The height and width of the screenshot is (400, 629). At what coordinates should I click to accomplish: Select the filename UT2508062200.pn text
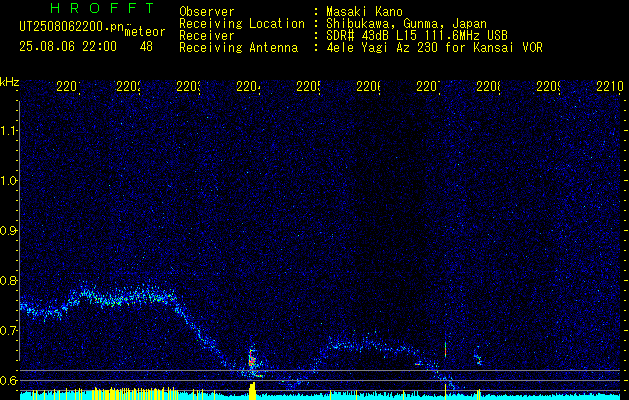(72, 27)
